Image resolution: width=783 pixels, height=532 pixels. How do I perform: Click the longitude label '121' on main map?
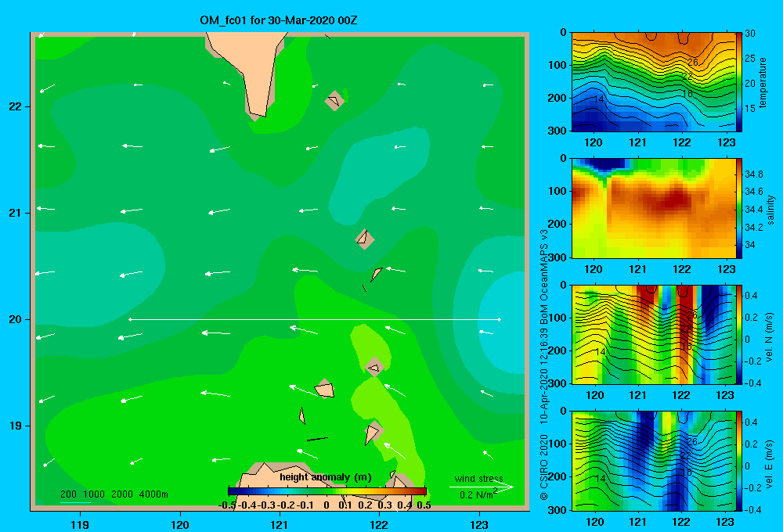[x=280, y=524]
